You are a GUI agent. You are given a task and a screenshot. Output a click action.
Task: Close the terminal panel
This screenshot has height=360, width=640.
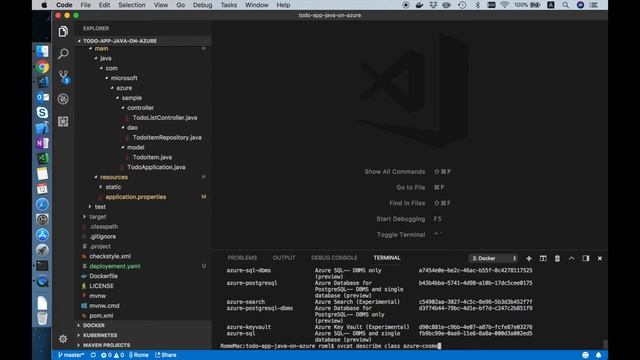point(600,258)
